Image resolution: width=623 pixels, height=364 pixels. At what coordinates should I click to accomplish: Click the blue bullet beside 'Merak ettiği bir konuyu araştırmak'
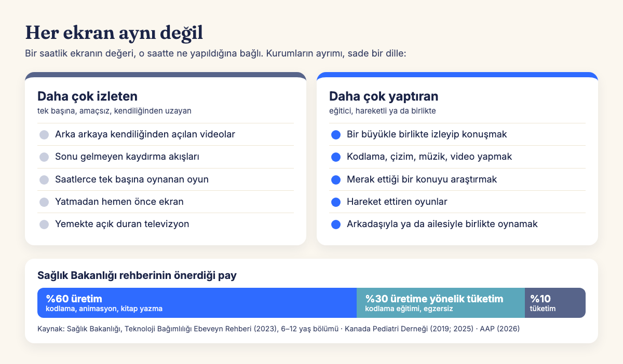click(336, 179)
